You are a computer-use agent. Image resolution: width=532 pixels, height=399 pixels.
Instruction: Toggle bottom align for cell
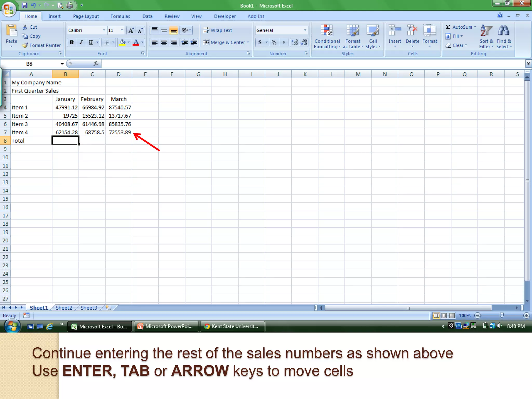tap(173, 30)
